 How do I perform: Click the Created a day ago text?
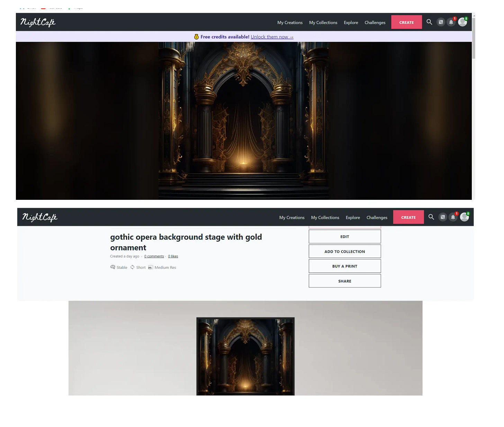pyautogui.click(x=125, y=256)
